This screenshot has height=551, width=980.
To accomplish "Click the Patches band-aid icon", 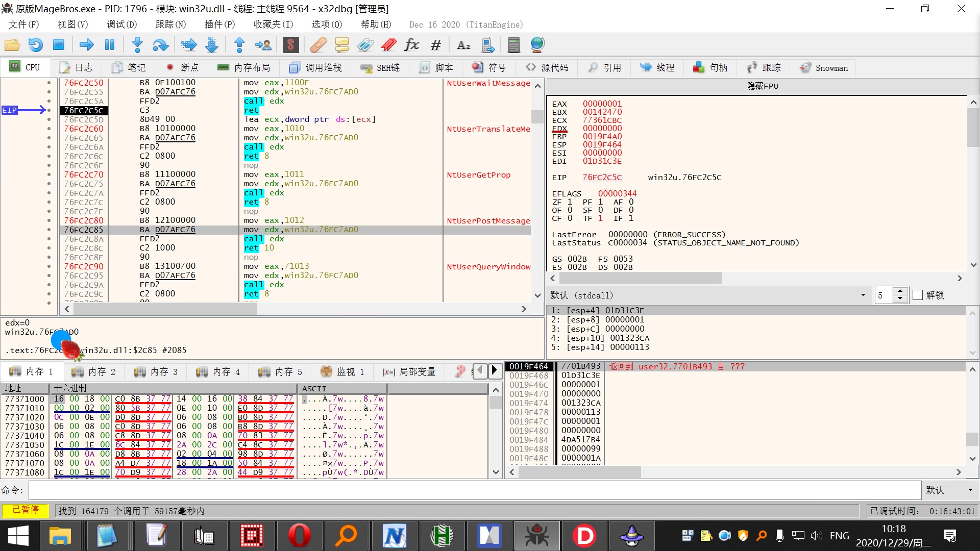I will pyautogui.click(x=318, y=45).
